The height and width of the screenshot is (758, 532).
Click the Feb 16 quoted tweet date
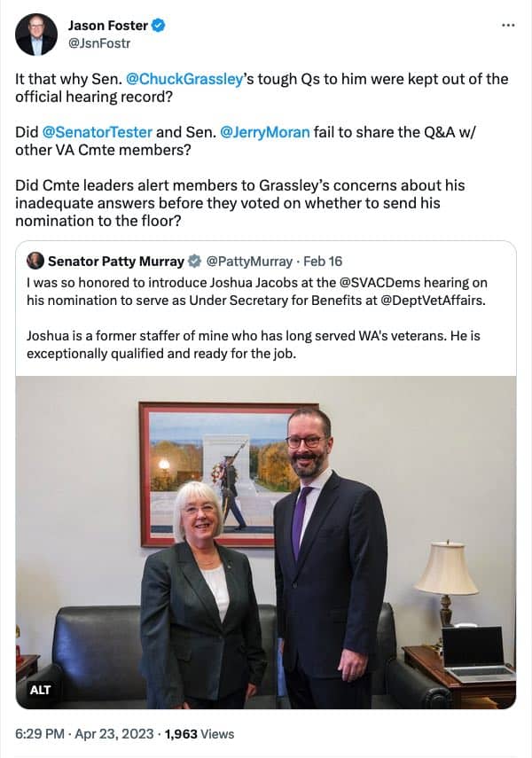[x=323, y=262]
